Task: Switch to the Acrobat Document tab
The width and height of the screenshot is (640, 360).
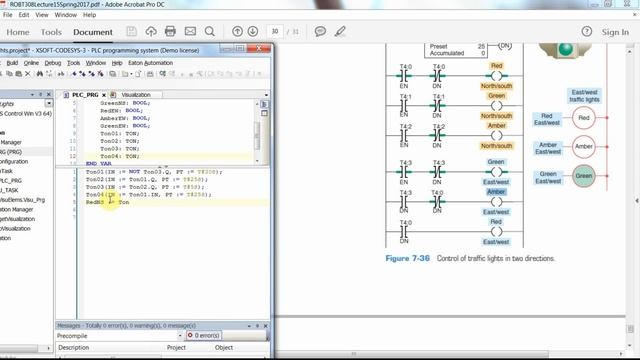Action: (x=93, y=32)
